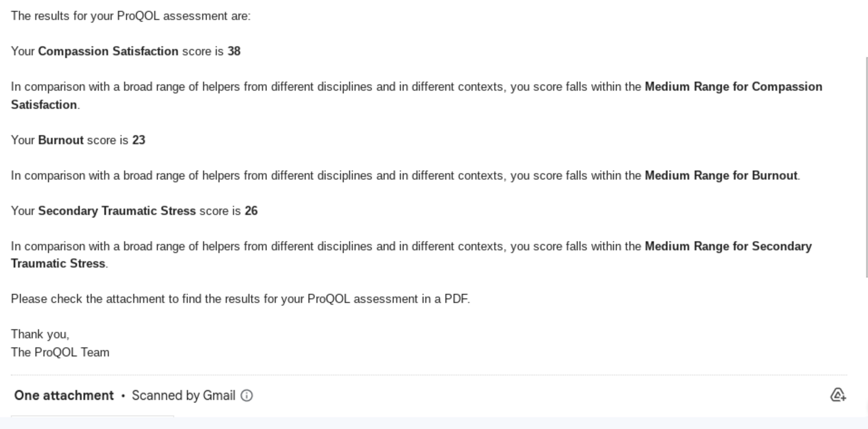Viewport: 868px width, 429px height.
Task: Click the One attachment heading
Action: point(64,396)
